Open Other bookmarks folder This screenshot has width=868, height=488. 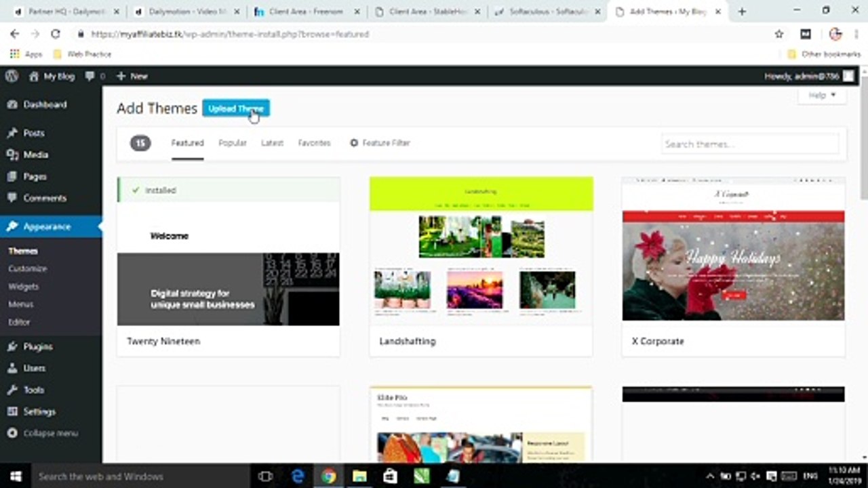coord(823,54)
